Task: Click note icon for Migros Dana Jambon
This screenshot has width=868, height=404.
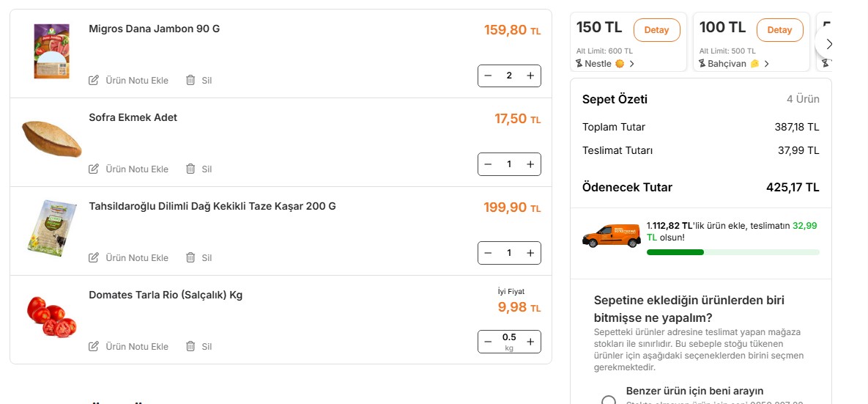Action: [94, 80]
